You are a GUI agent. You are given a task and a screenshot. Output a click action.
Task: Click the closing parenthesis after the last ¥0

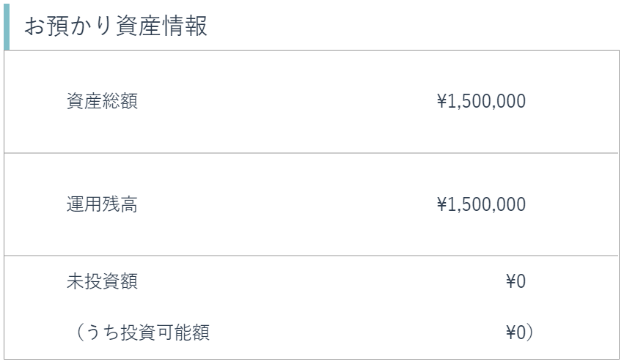[x=529, y=333]
